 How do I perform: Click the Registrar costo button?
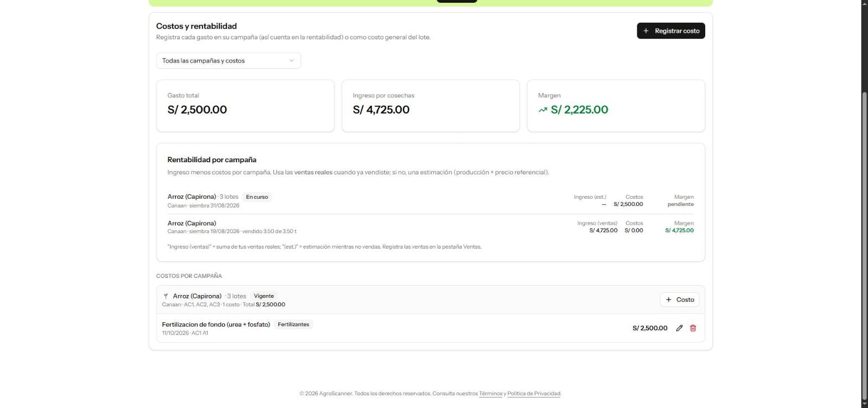pyautogui.click(x=670, y=31)
